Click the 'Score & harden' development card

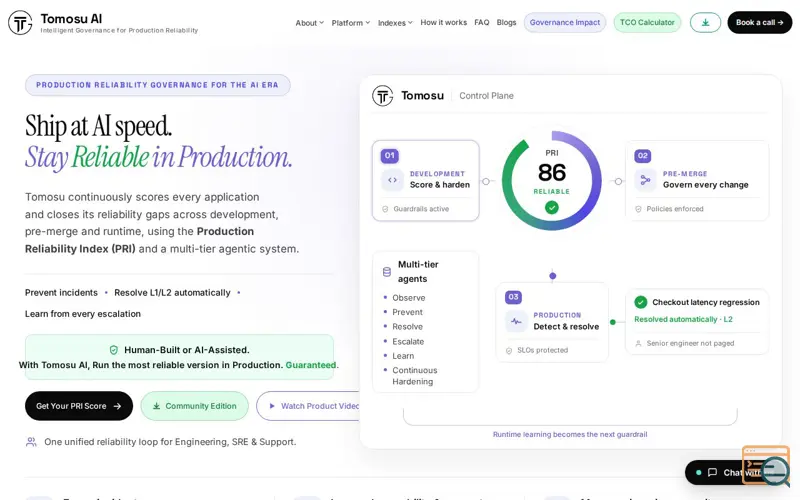coord(426,181)
